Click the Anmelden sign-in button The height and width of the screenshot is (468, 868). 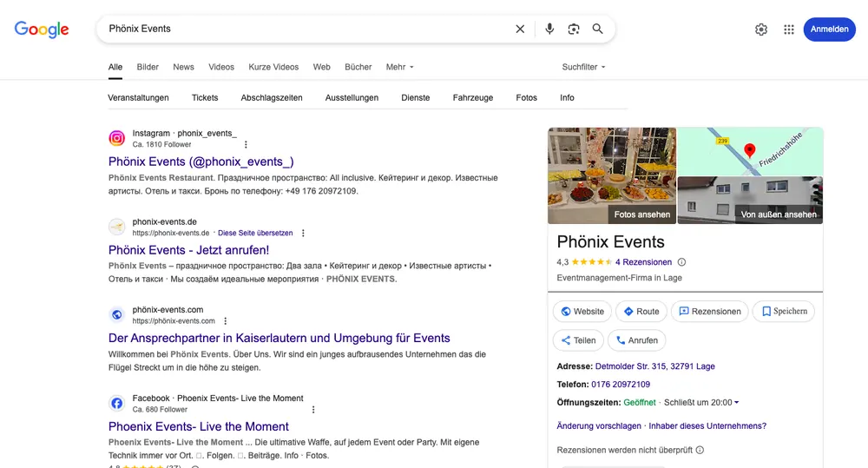(x=829, y=30)
